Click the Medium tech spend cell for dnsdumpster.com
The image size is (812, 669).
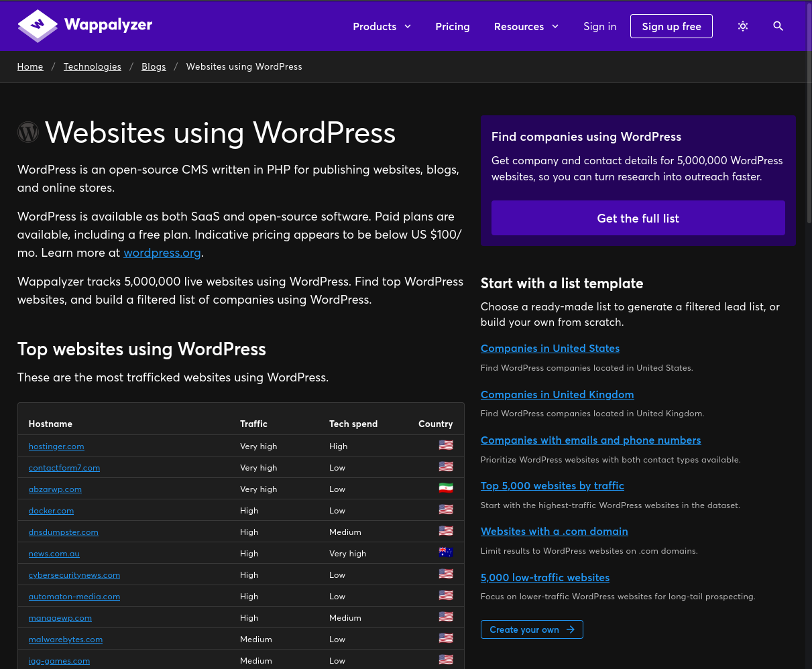(x=345, y=532)
